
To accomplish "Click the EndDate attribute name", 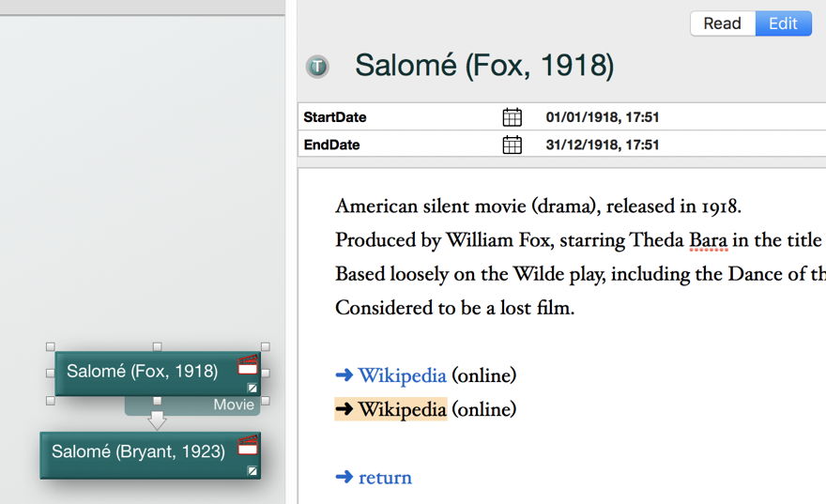I will (x=331, y=145).
